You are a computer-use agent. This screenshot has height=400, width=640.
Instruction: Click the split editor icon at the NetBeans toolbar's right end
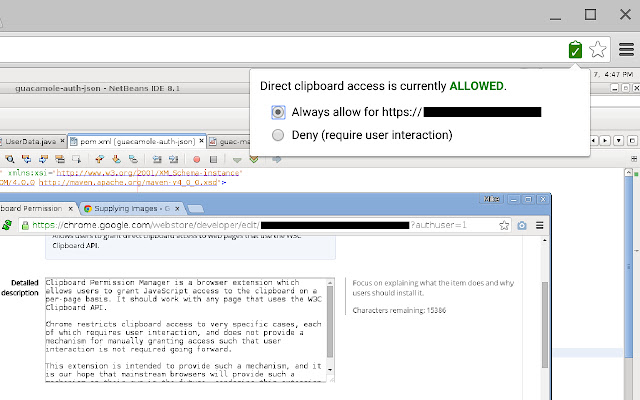point(634,159)
